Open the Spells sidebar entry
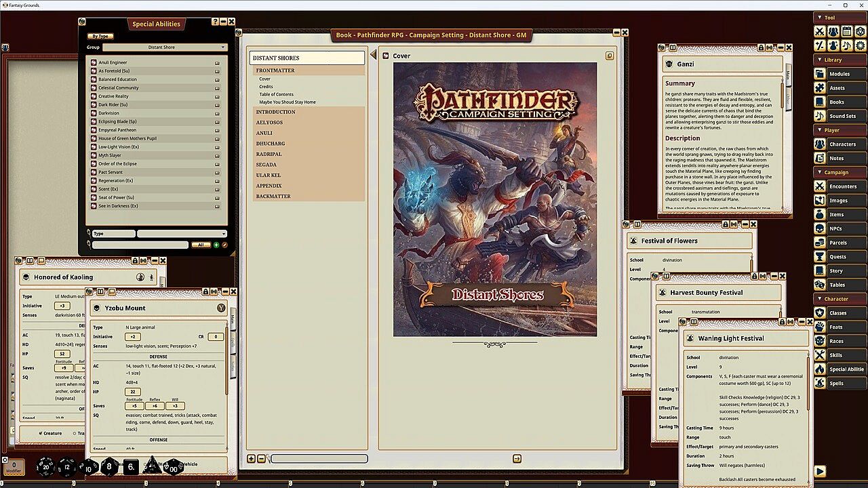The height and width of the screenshot is (488, 868). tap(836, 383)
